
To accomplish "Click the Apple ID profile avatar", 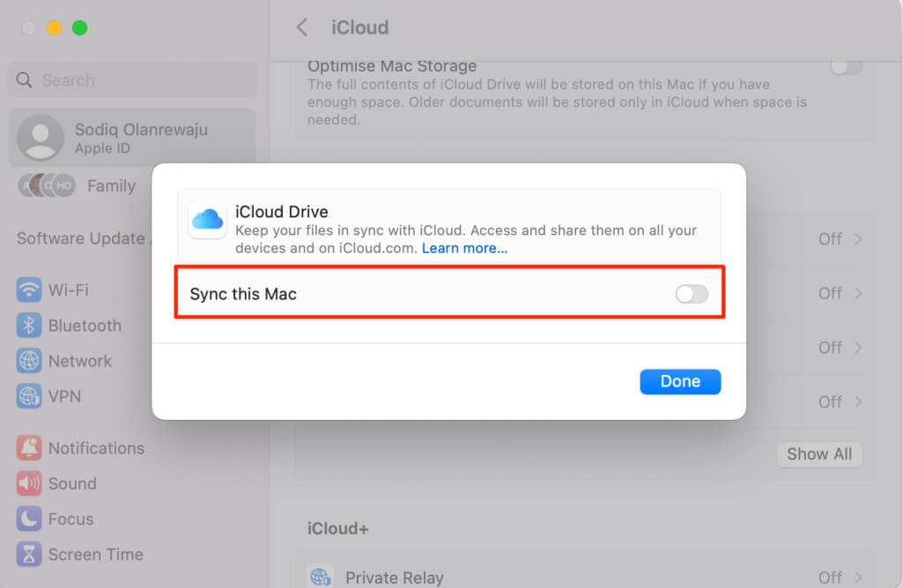I will pos(41,138).
